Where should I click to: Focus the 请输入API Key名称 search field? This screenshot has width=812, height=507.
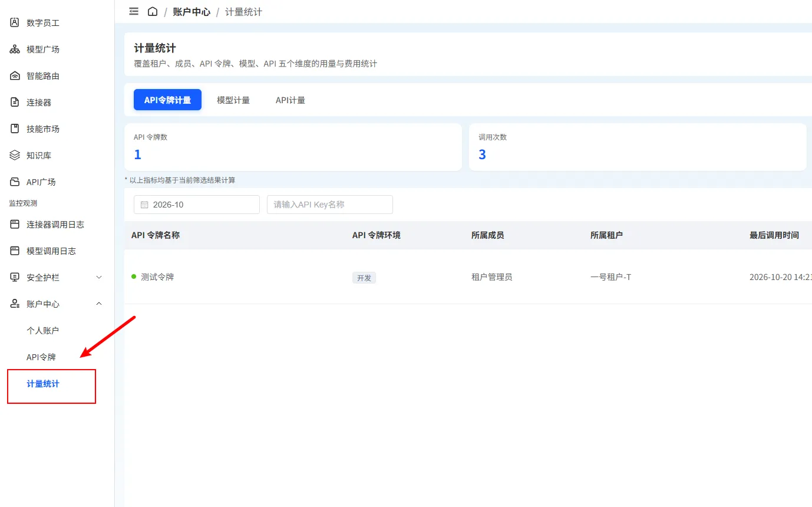tap(330, 205)
